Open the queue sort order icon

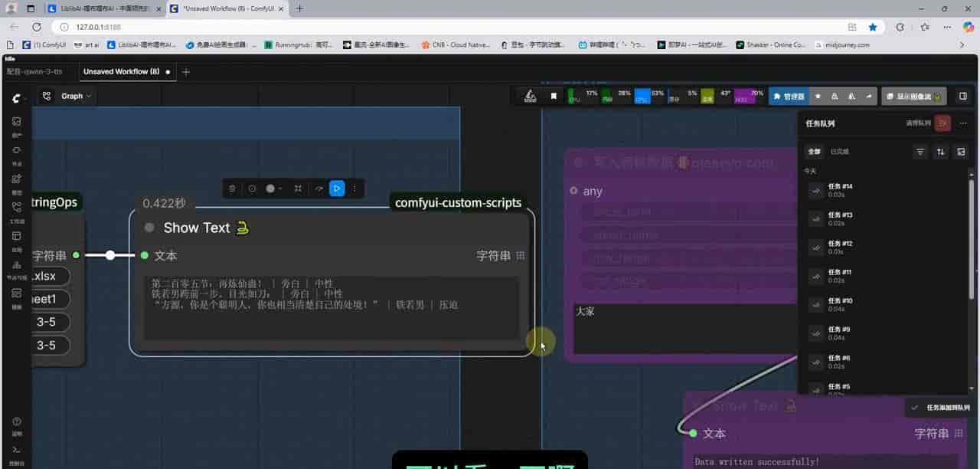point(941,152)
